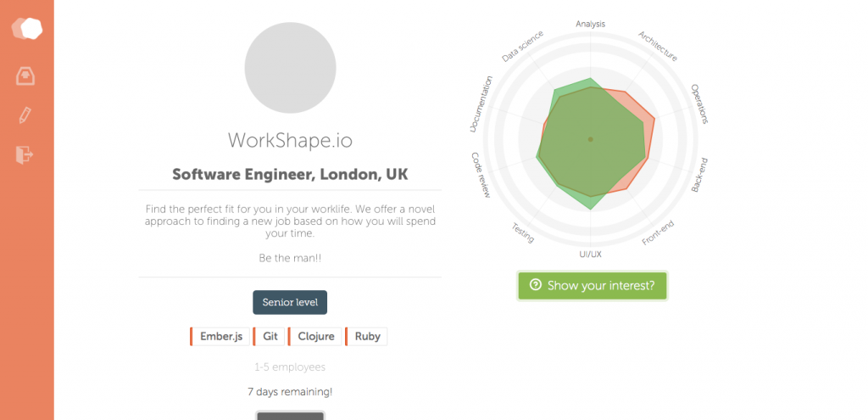Click the Data science chart label
Viewport: 868px width, 420px height.
pyautogui.click(x=522, y=47)
